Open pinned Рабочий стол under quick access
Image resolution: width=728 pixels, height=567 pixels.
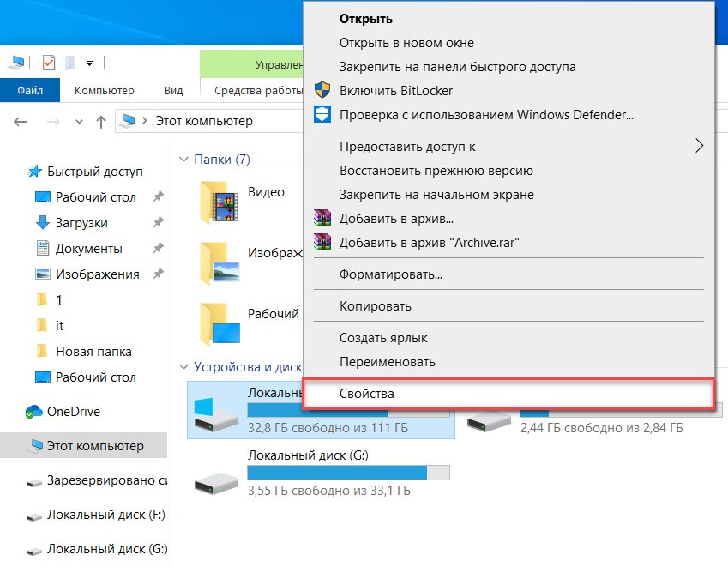(96, 197)
